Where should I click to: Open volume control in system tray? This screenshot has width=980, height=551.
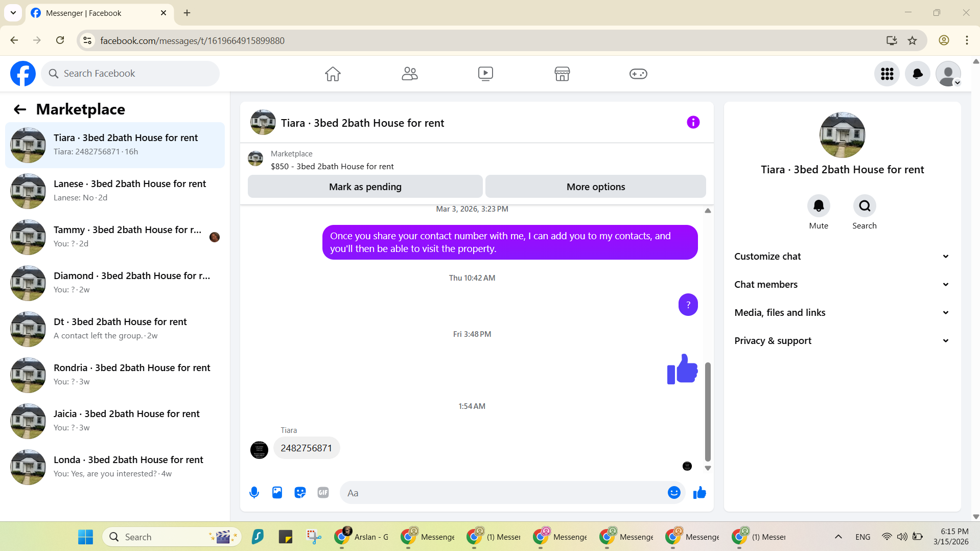902,537
